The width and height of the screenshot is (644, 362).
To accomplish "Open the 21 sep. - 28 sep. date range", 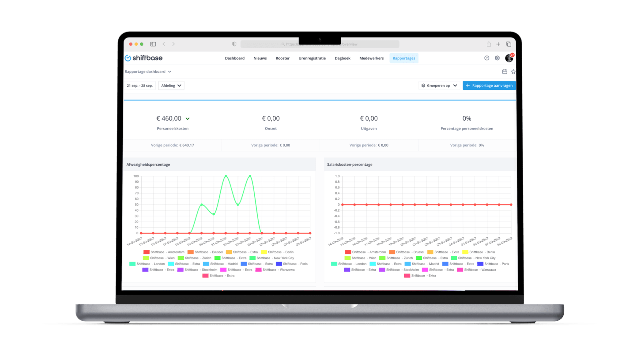I will [x=140, y=85].
